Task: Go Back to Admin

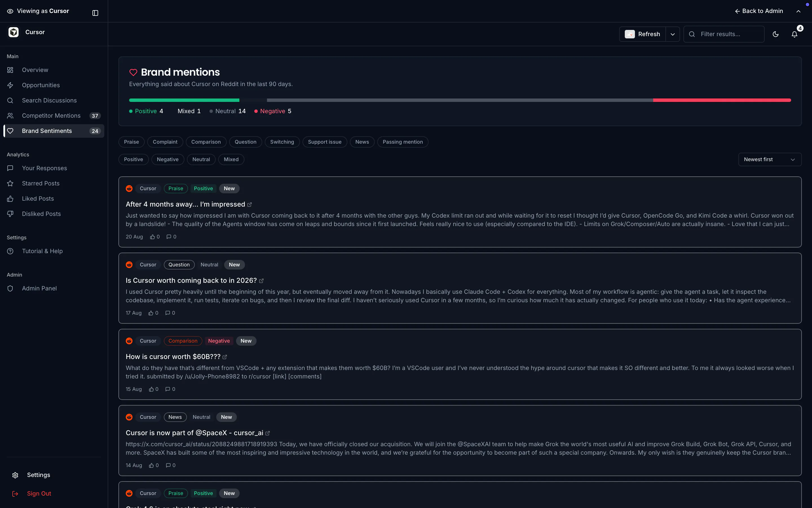Action: tap(759, 11)
